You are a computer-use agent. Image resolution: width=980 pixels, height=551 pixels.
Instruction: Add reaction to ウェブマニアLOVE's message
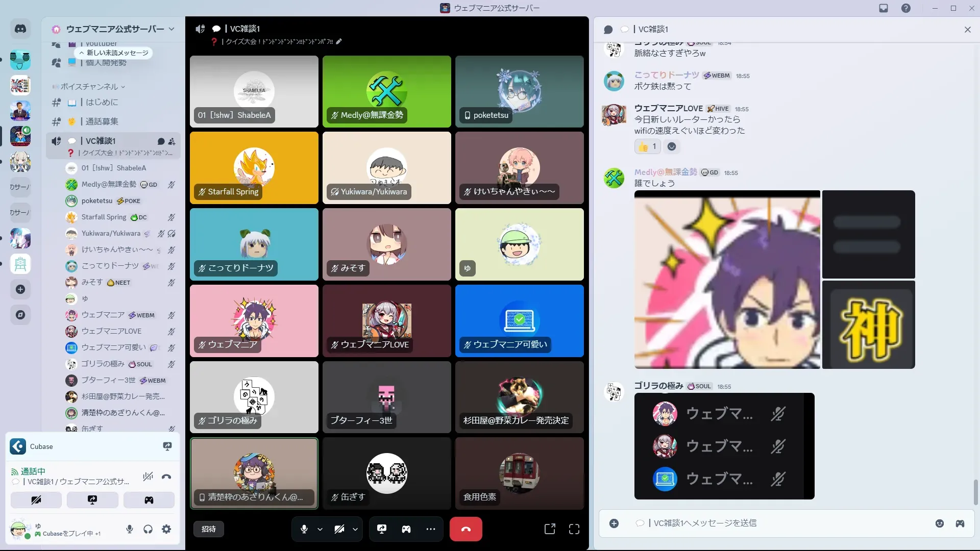pos(672,147)
